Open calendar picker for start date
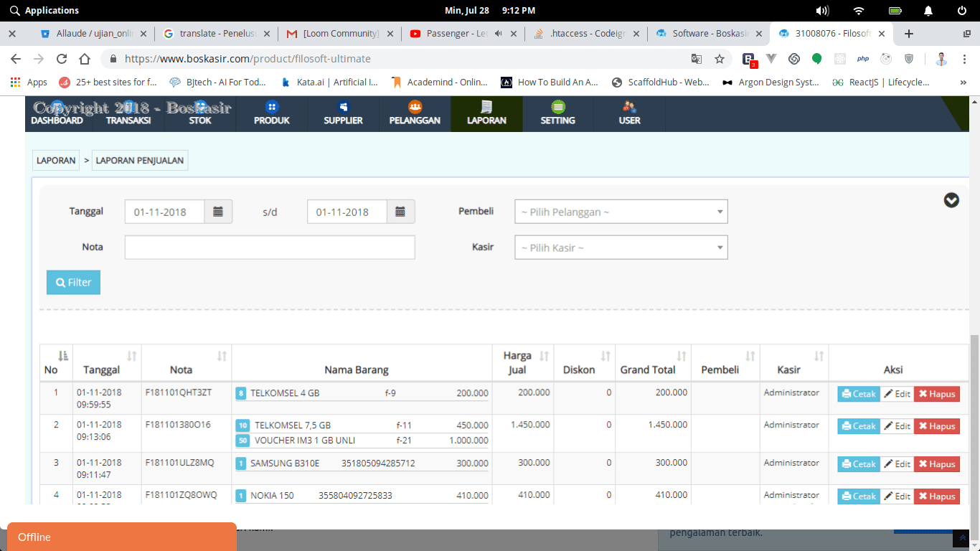 pyautogui.click(x=219, y=212)
